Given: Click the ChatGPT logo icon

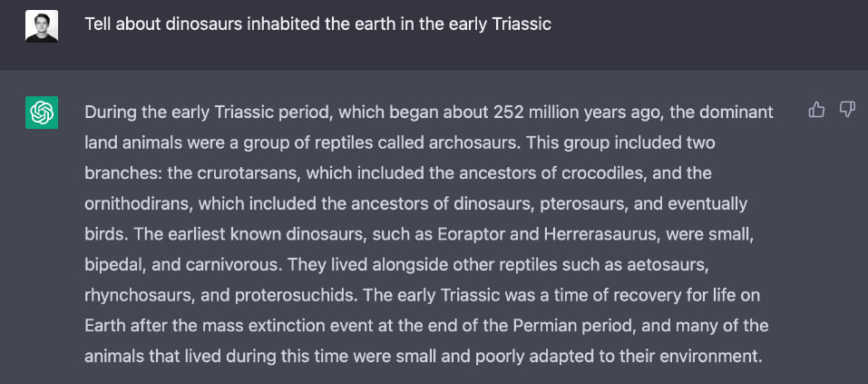Looking at the screenshot, I should pos(42,113).
